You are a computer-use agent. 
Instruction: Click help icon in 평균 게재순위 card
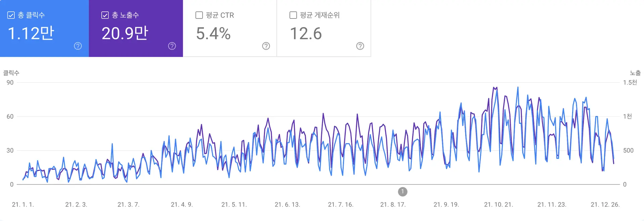pyautogui.click(x=360, y=46)
